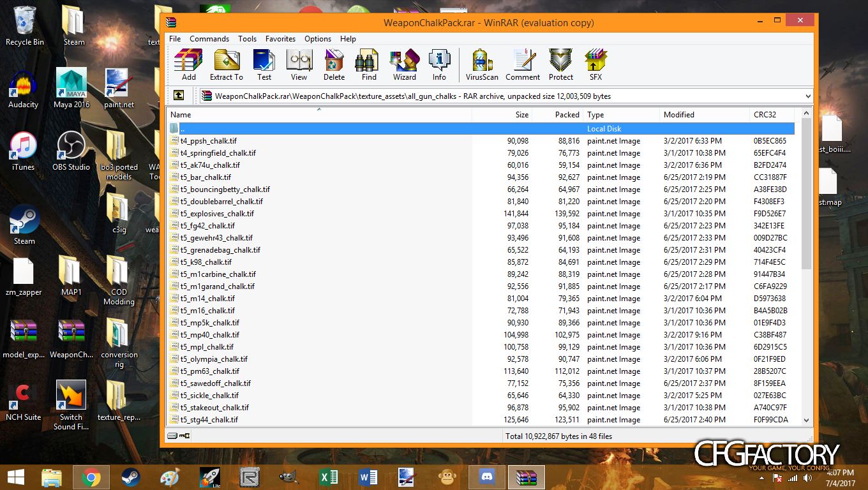The width and height of the screenshot is (868, 490).
Task: Sort files by the Size column header
Action: 502,115
